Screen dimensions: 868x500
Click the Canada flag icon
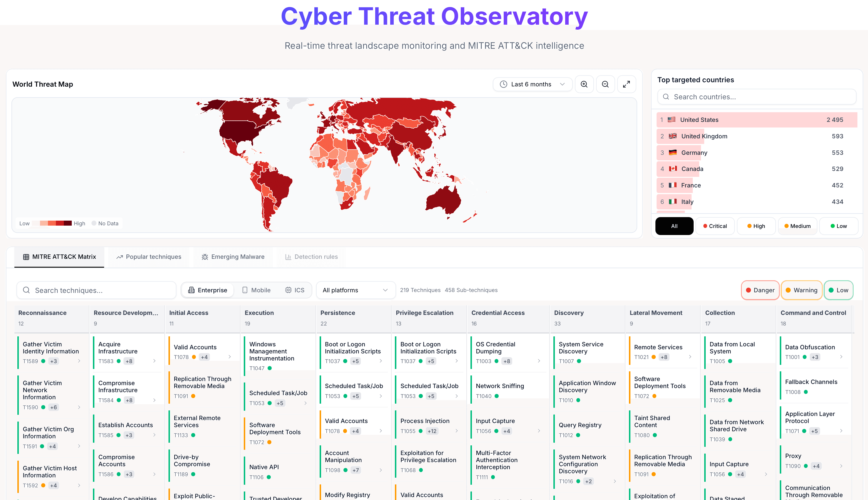672,169
